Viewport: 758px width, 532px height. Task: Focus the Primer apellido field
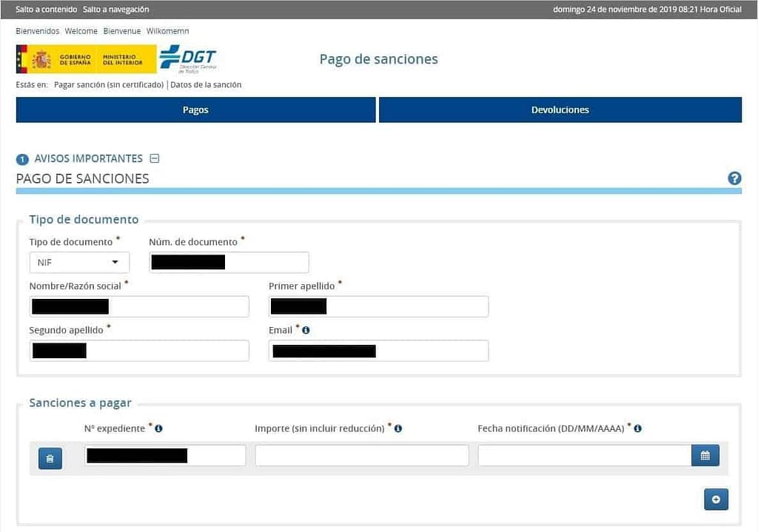coord(378,306)
